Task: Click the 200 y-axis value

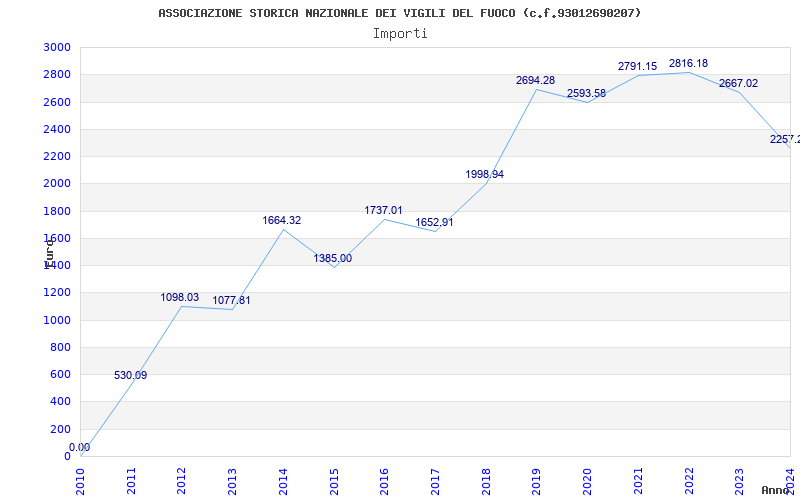Action: pyautogui.click(x=60, y=429)
